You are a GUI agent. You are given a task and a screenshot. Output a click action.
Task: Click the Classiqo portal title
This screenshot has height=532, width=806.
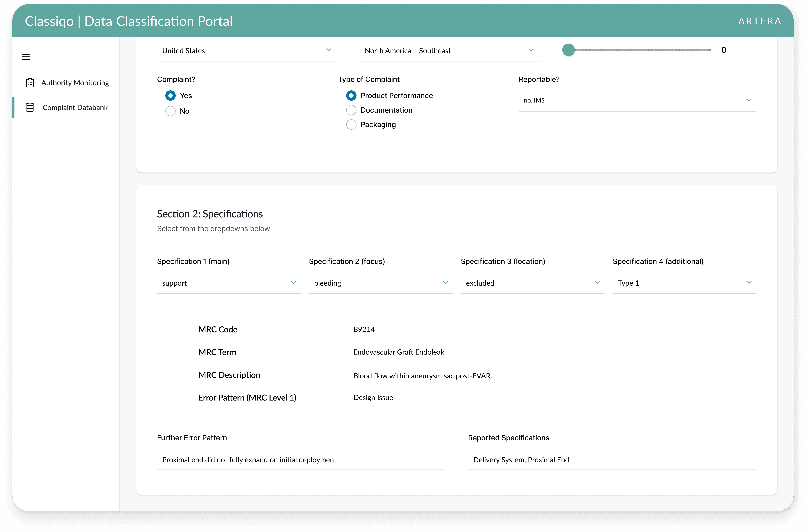point(129,21)
